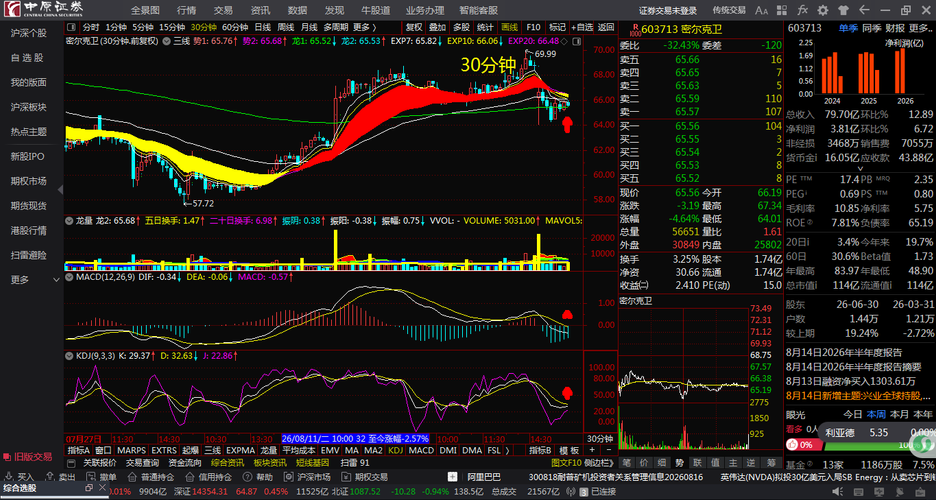
Task: Toggle 叠加 overlay mode
Action: click(x=438, y=27)
